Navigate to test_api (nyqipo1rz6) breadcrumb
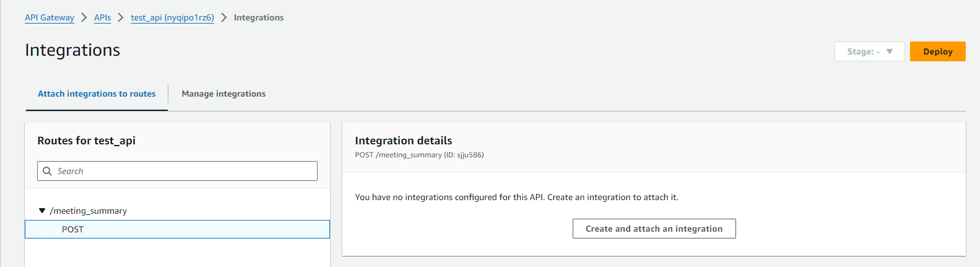 coord(172,17)
